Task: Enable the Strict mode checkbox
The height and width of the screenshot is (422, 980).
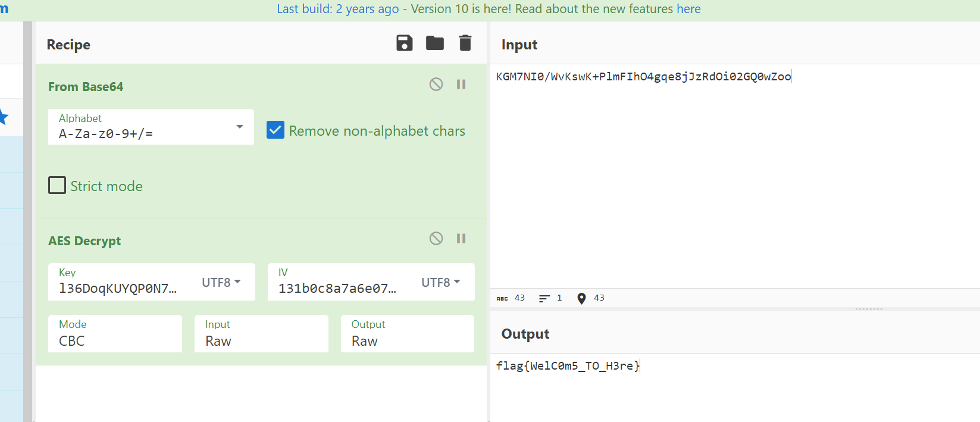Action: (57, 186)
